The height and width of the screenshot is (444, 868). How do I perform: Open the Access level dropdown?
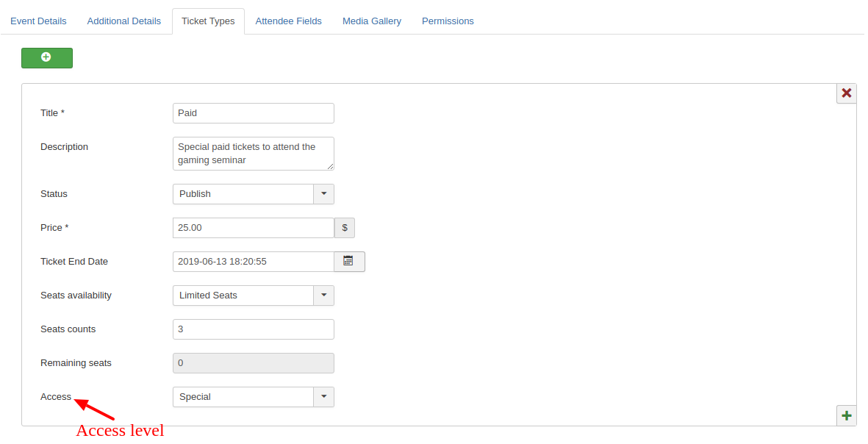pyautogui.click(x=254, y=397)
